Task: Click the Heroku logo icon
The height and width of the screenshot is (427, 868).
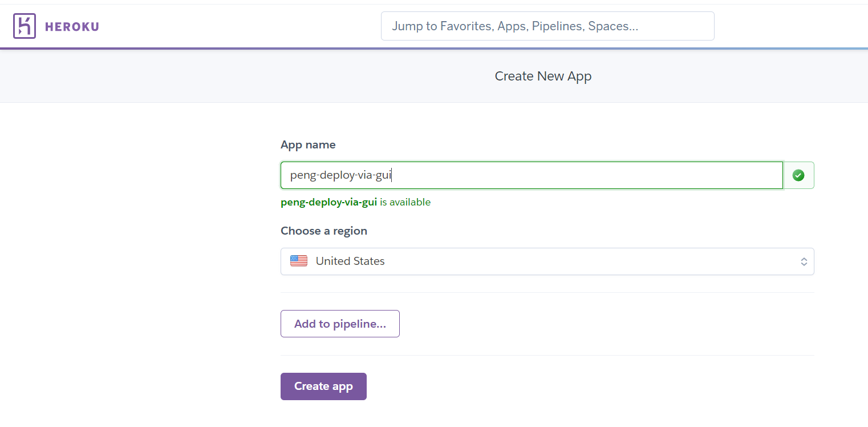Action: (x=25, y=26)
